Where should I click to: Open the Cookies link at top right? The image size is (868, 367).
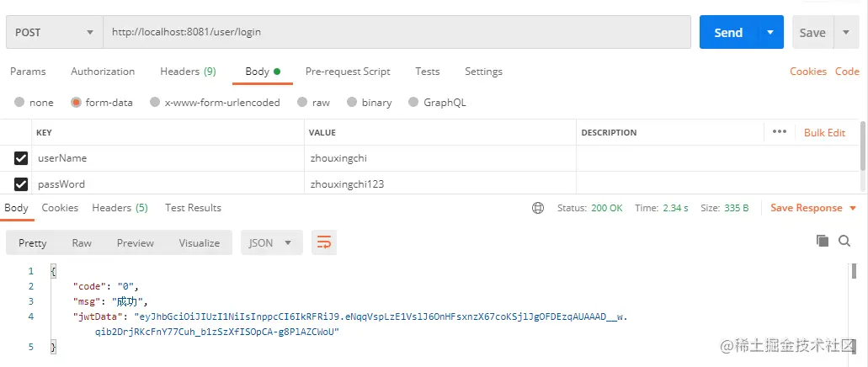(x=807, y=72)
